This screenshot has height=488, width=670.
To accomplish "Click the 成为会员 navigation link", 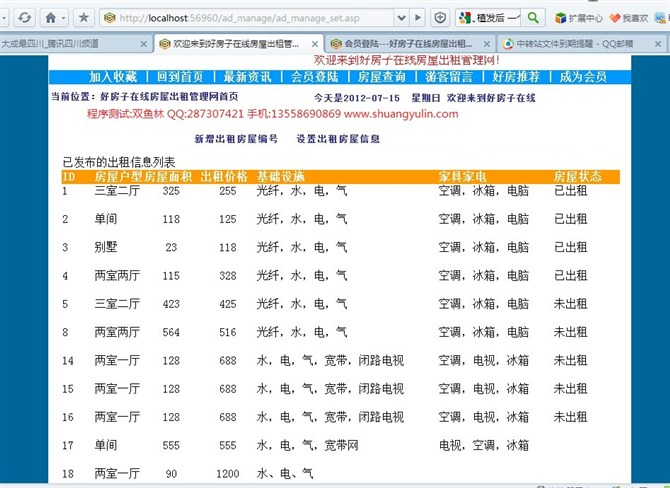I will [582, 77].
